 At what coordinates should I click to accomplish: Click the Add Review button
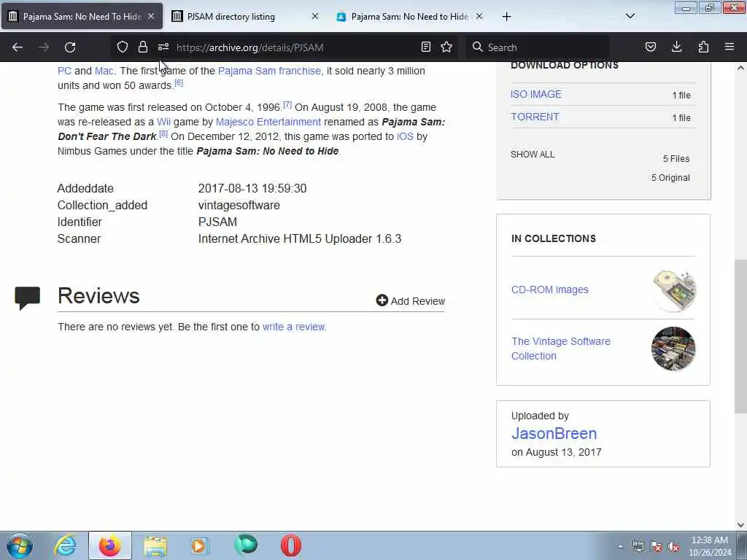pos(410,301)
